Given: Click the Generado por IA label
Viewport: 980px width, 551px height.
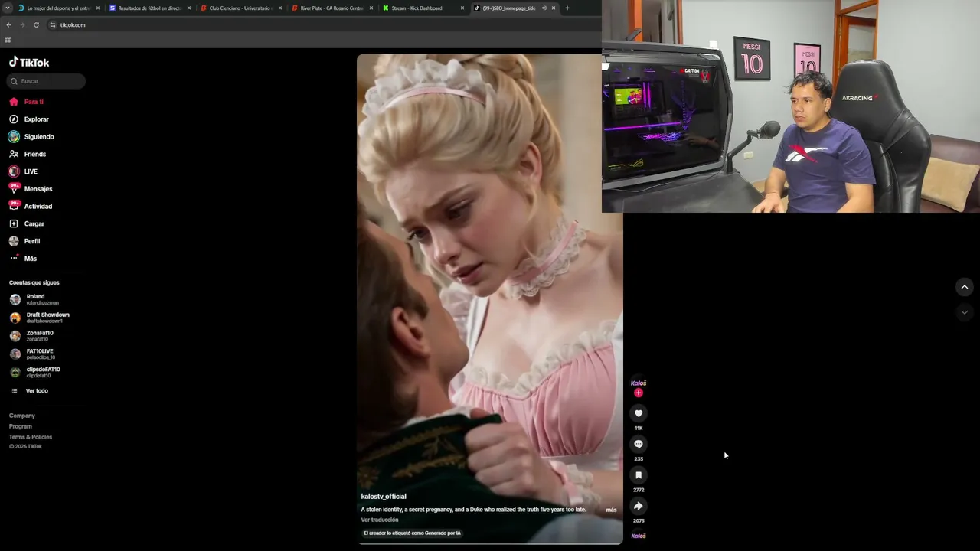Looking at the screenshot, I should click(x=413, y=533).
